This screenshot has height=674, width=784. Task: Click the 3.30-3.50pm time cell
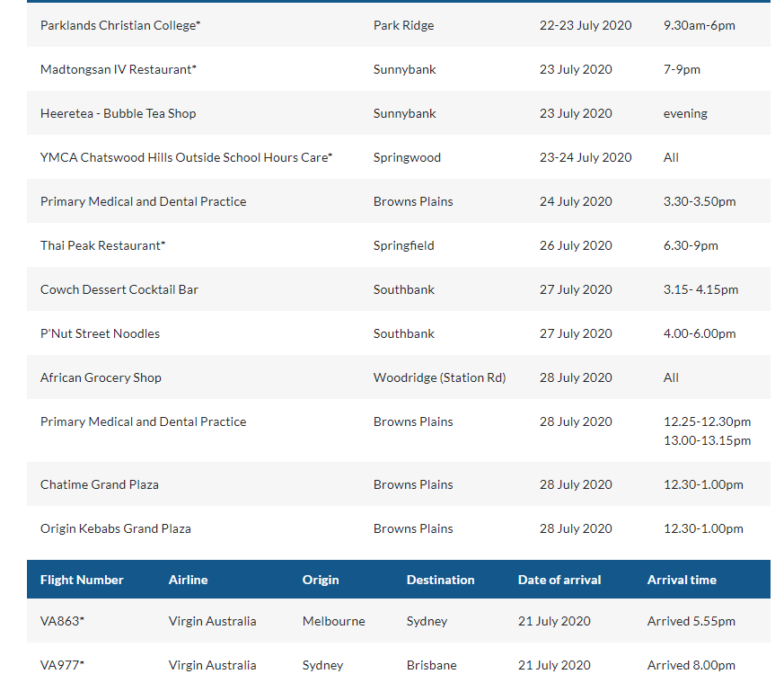point(700,201)
